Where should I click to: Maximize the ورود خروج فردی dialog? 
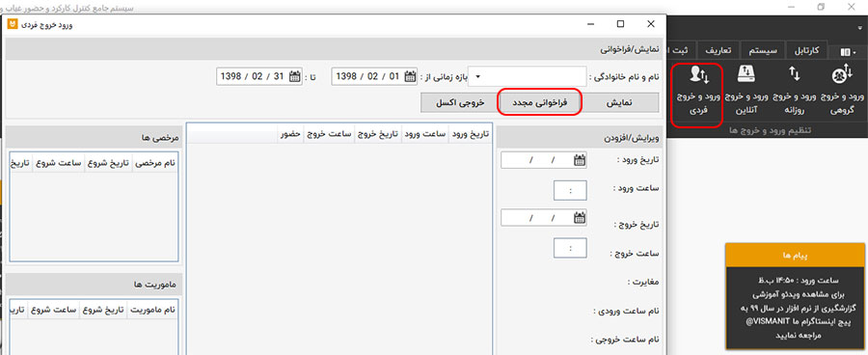pyautogui.click(x=620, y=24)
